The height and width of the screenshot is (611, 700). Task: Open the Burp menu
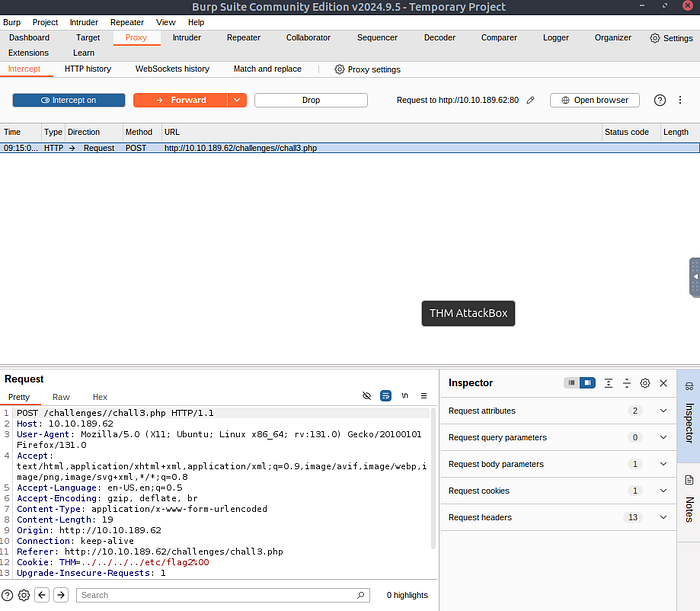[12, 22]
